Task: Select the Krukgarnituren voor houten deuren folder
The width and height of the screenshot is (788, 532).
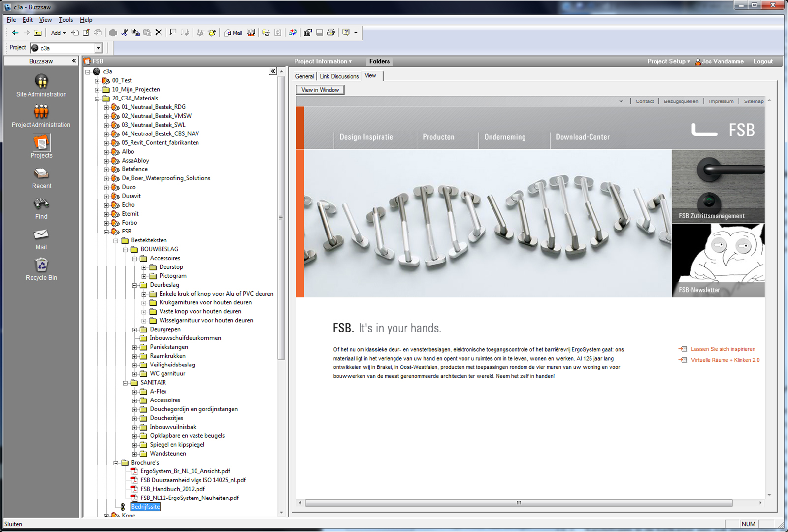Action: 205,303
